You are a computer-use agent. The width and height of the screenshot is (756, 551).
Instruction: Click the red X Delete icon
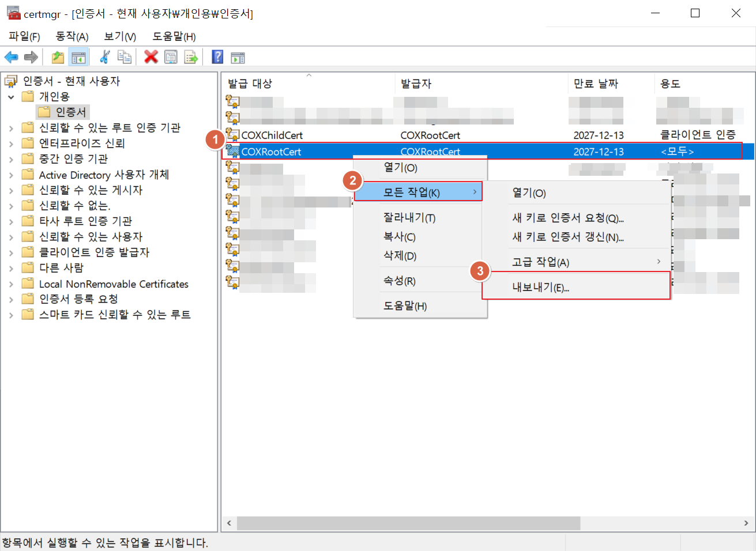[151, 57]
